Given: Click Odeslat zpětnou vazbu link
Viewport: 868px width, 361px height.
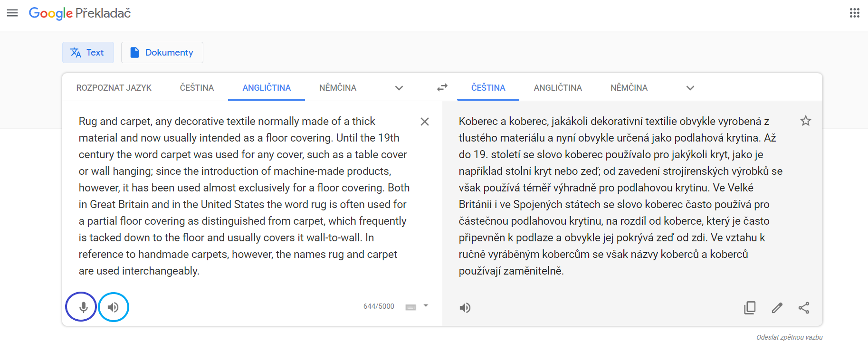Looking at the screenshot, I should coord(789,337).
